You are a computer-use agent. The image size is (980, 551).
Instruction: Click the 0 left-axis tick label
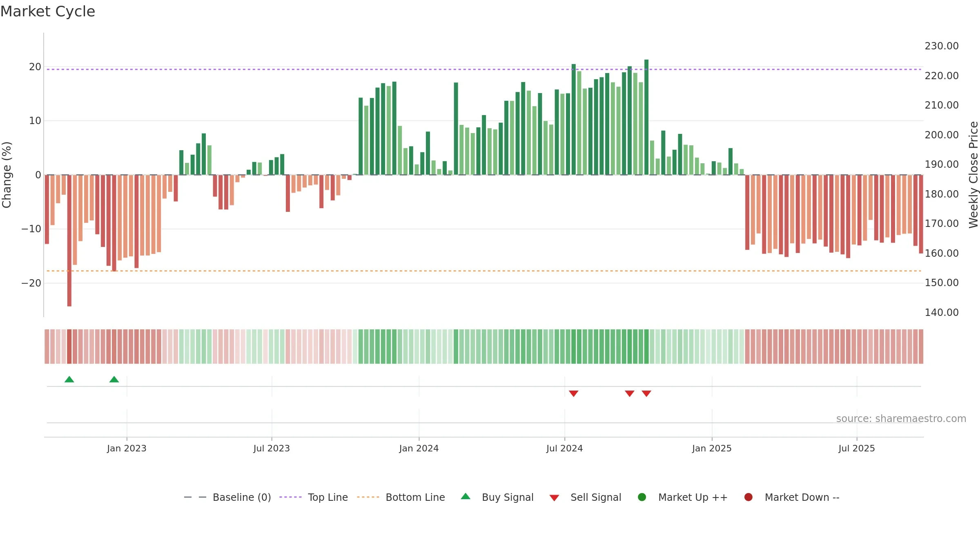click(38, 175)
